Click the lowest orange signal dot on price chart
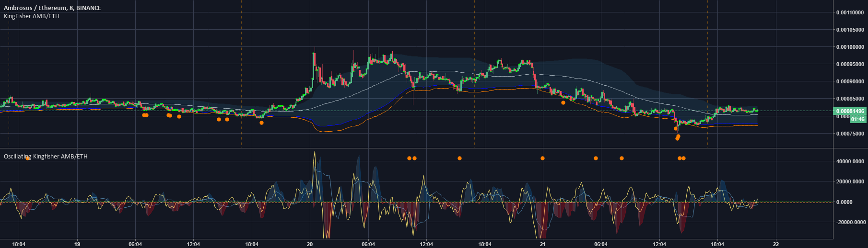The width and height of the screenshot is (868, 248). [x=677, y=138]
